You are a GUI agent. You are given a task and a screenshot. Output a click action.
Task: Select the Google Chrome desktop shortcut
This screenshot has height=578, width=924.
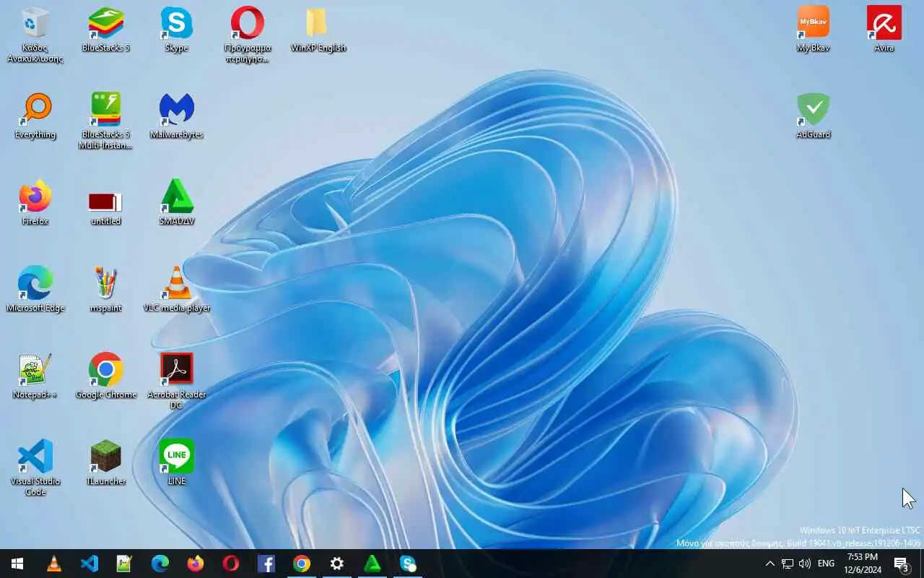tap(106, 376)
